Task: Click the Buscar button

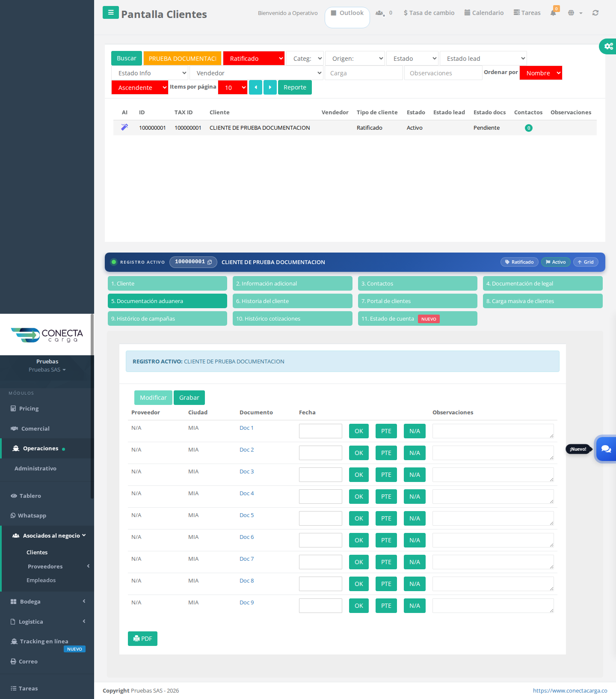Action: point(127,58)
